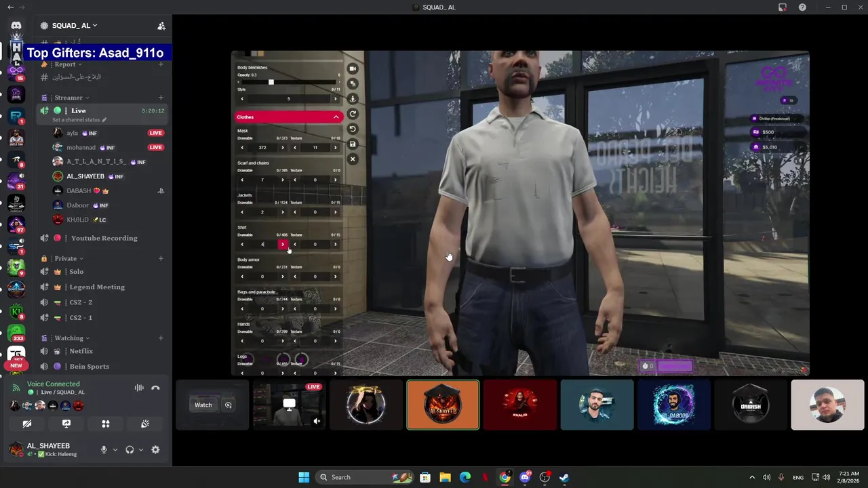868x488 pixels.
Task: Decrease Mask drawable value
Action: pos(242,147)
